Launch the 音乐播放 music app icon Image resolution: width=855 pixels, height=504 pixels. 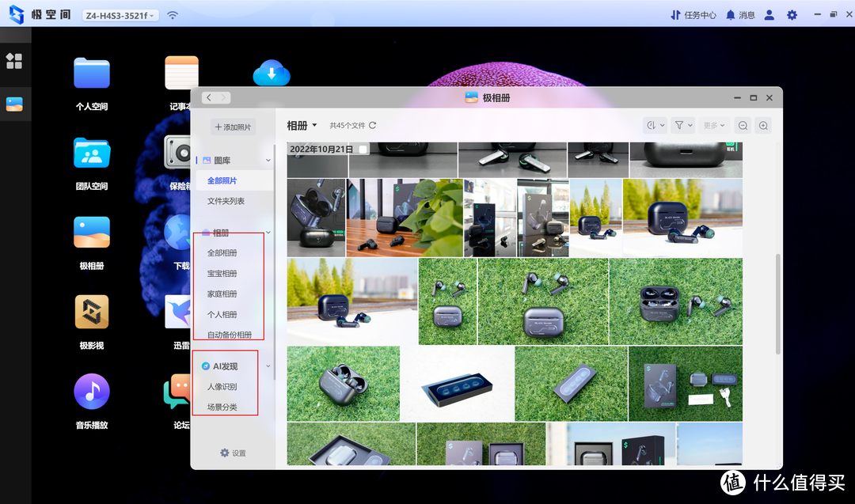92,392
